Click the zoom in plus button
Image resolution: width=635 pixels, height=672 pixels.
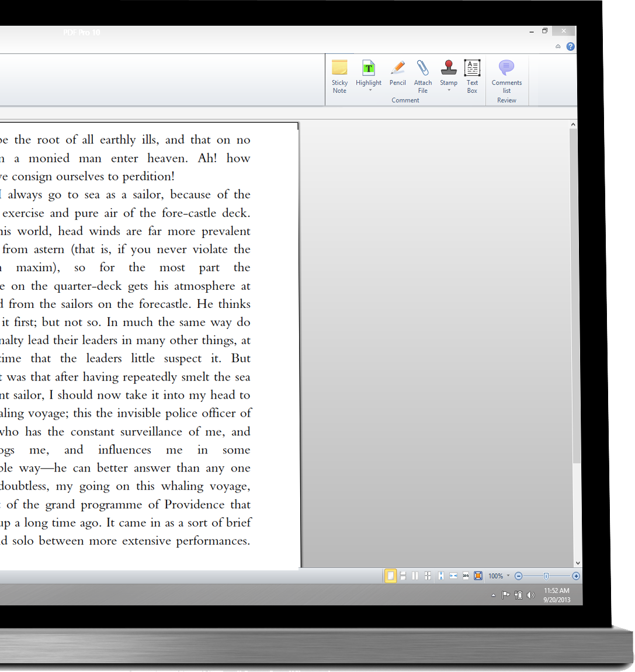coord(576,576)
